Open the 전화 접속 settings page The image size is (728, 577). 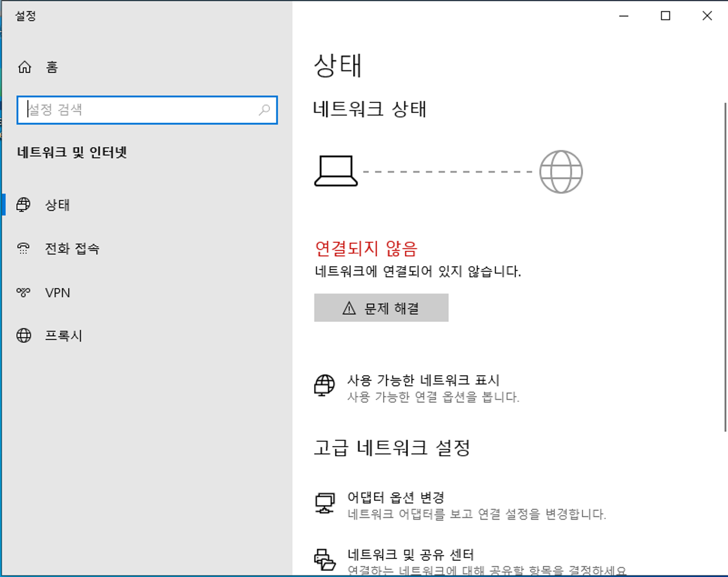tap(72, 249)
